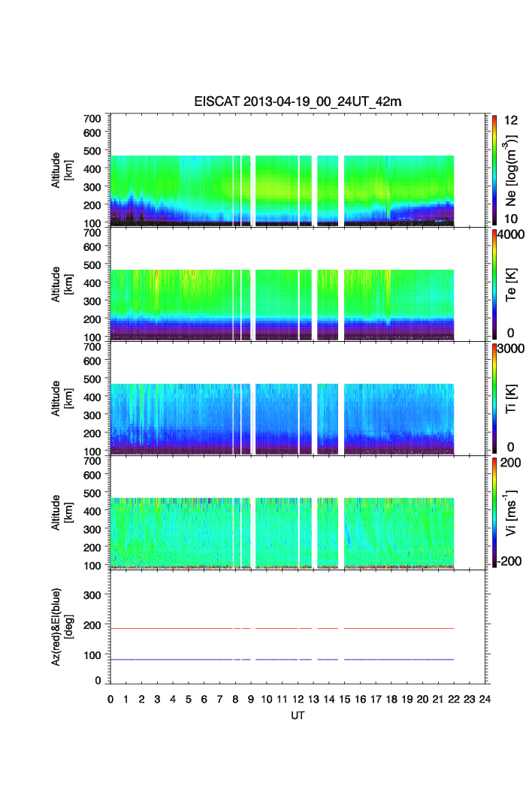Click the red azimuth line

pyautogui.click(x=282, y=628)
